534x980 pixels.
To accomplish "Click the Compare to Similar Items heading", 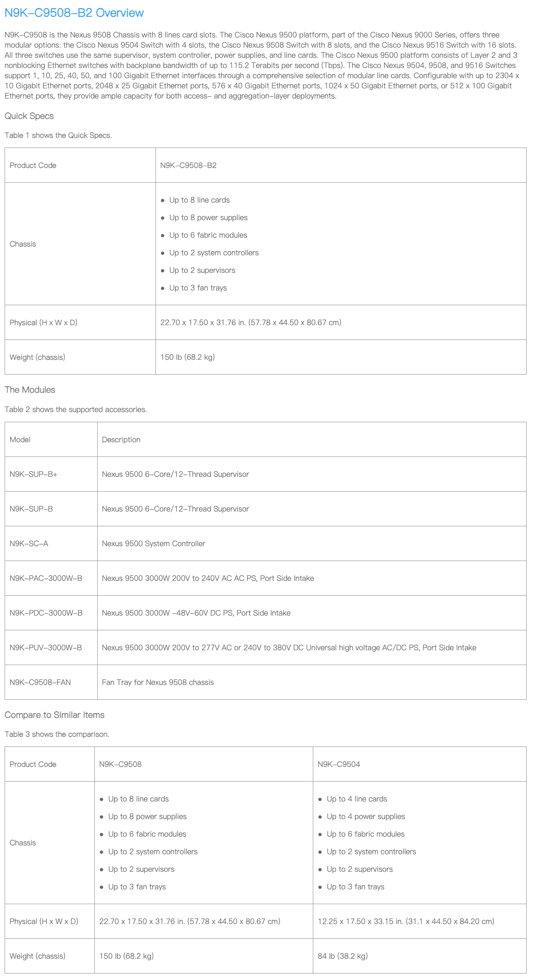I will coord(54,715).
